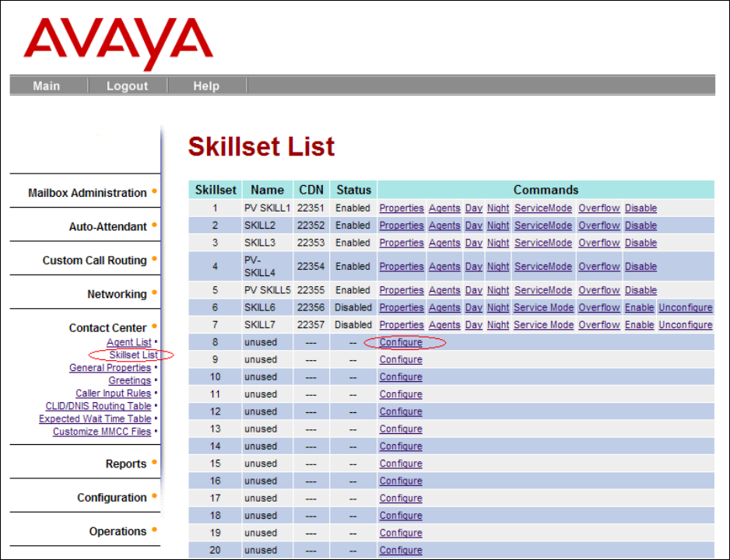Expand Custom Call Routing section
Image resolution: width=730 pixels, height=560 pixels.
[94, 261]
